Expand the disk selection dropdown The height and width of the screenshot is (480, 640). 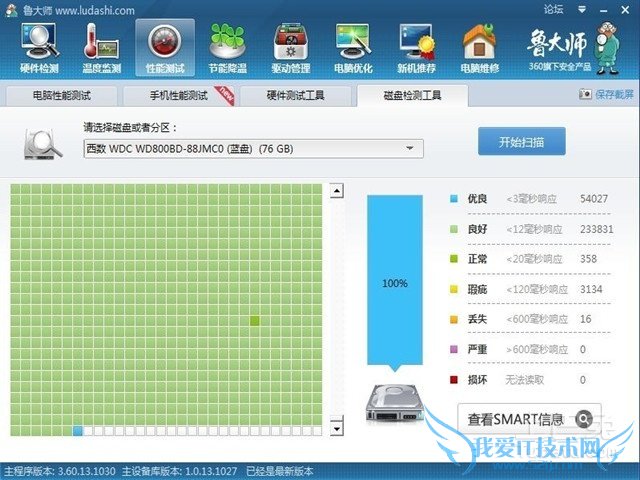coord(253,149)
